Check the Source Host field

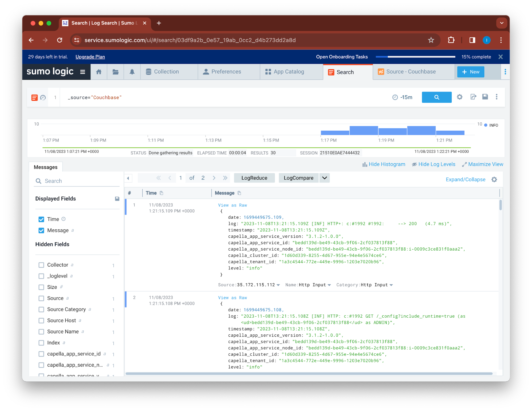pos(41,321)
